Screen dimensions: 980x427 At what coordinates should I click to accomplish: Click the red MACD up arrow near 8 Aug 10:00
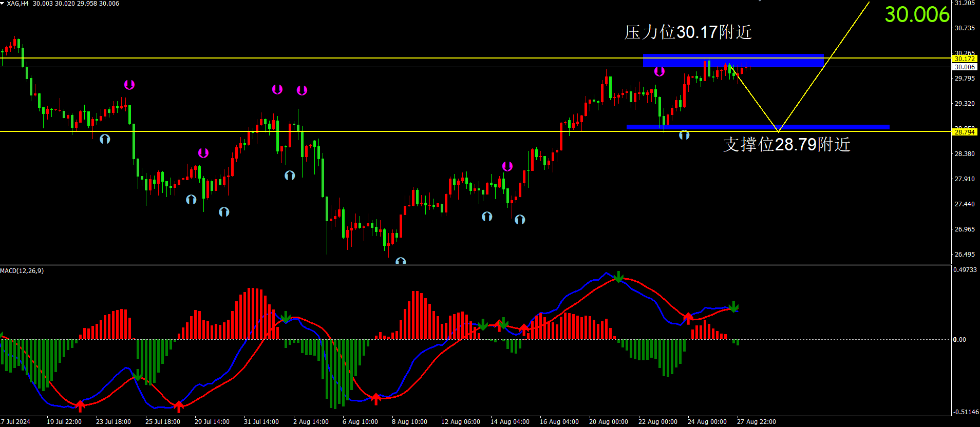point(376,399)
